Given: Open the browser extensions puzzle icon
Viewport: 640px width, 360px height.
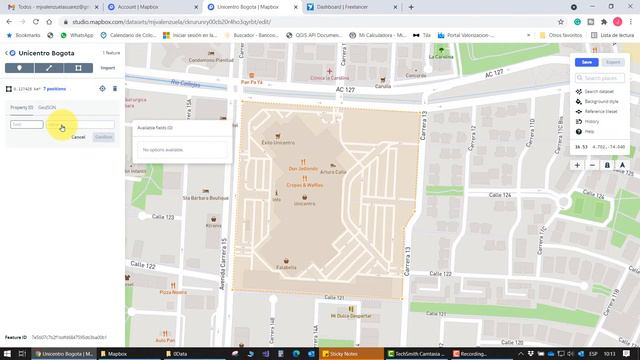Looking at the screenshot, I should (604, 22).
